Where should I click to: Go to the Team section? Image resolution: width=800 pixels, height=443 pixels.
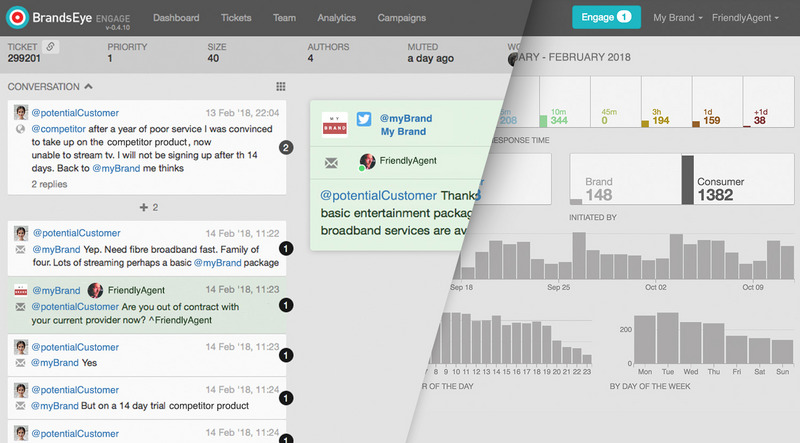click(284, 18)
